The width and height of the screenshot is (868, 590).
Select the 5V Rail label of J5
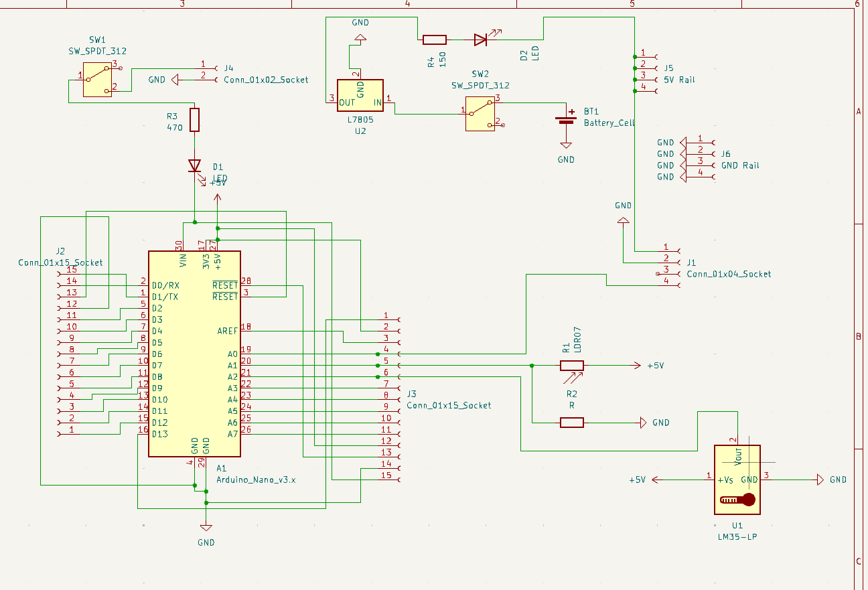point(679,80)
